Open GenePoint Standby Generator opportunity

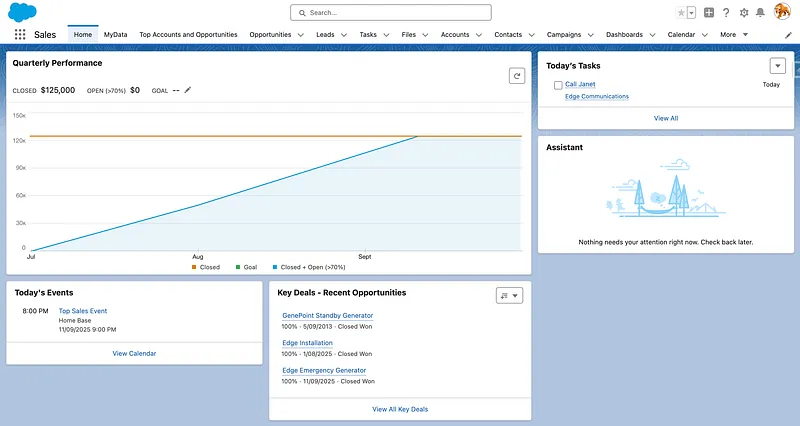click(328, 315)
